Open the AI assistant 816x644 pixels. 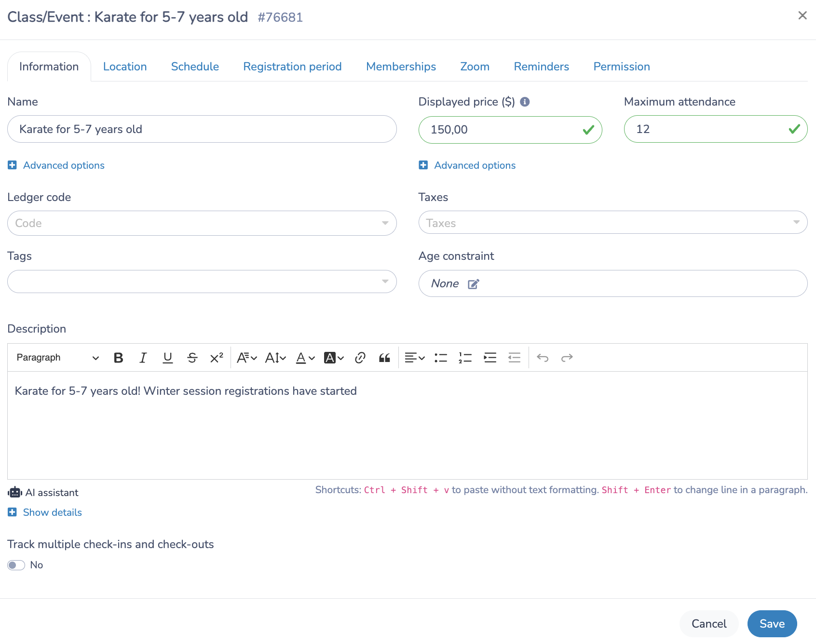click(x=43, y=493)
